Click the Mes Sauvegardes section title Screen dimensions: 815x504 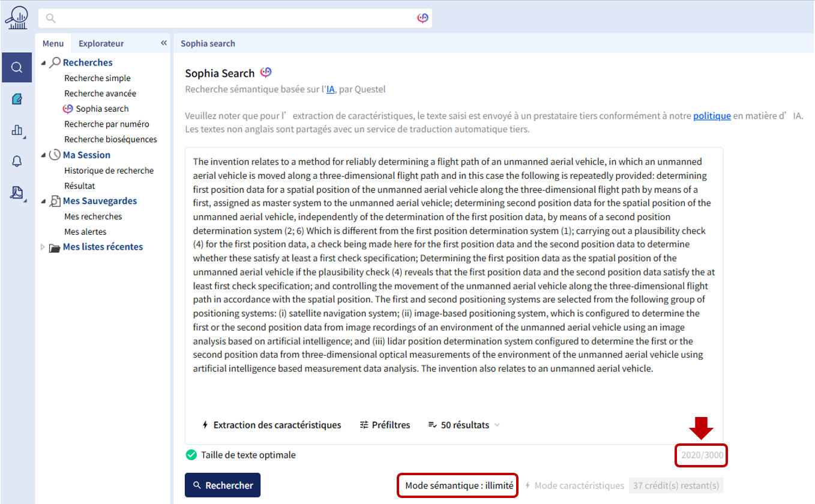[100, 201]
